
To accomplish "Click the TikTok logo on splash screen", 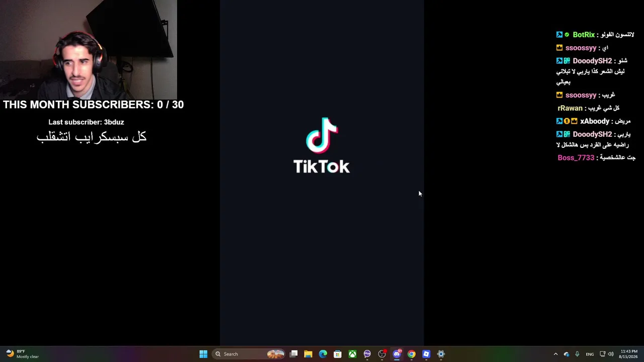I will click(x=322, y=135).
